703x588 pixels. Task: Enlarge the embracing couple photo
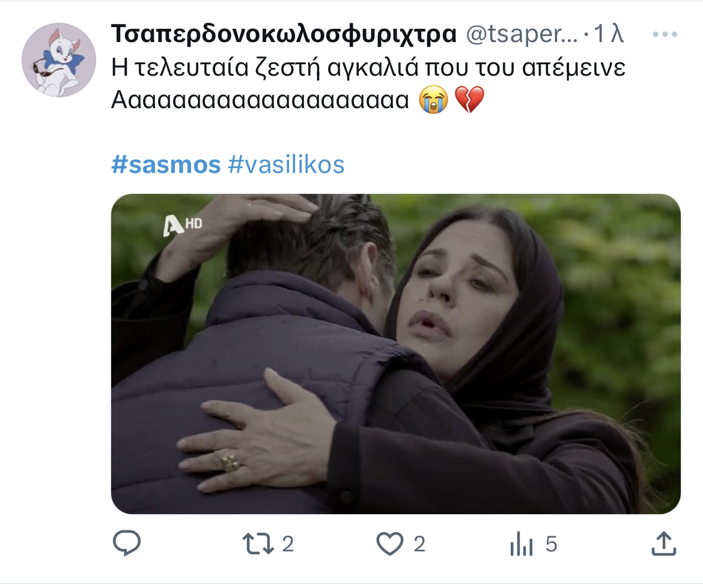(x=396, y=354)
